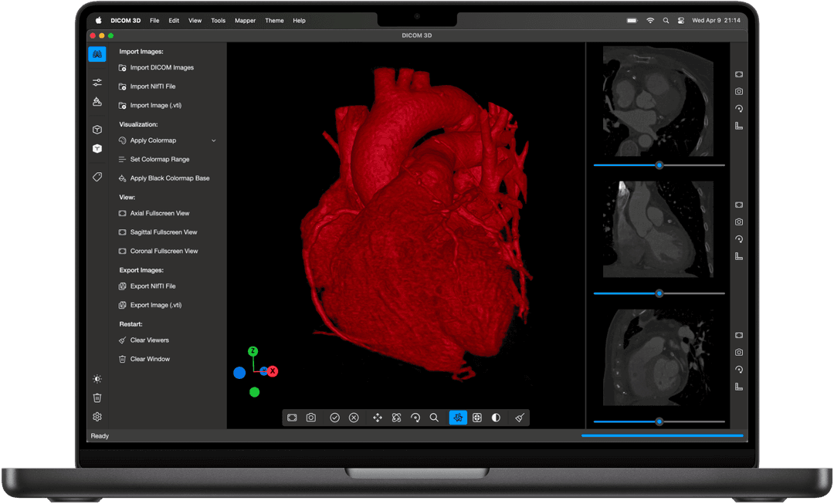
Task: Open macOS Control Center icon
Action: pos(681,21)
